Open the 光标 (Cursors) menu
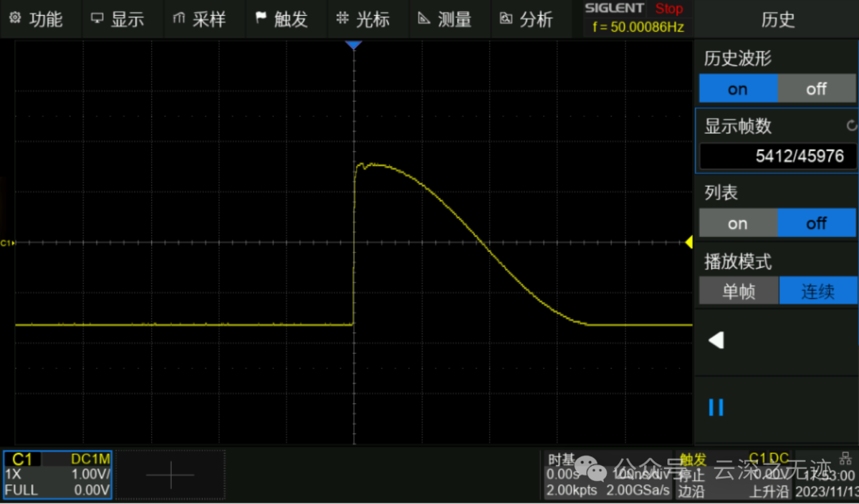 tap(367, 19)
